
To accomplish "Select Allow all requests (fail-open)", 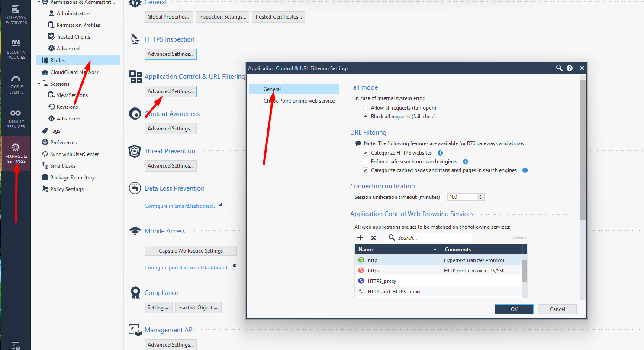I will point(366,108).
